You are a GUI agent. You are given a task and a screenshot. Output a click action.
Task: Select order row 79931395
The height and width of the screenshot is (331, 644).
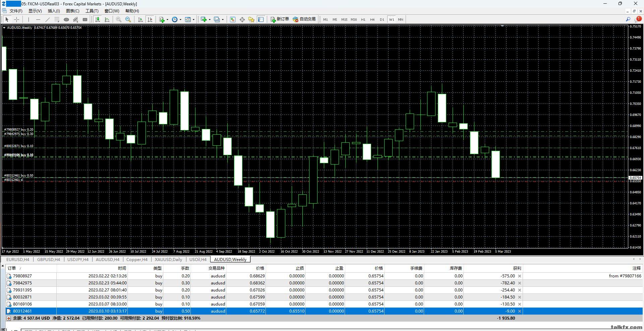(324, 290)
